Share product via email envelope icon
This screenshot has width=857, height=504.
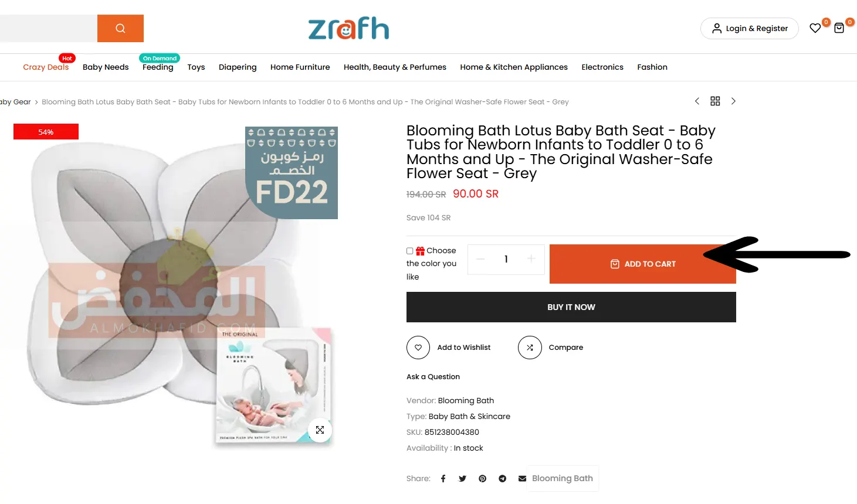[522, 479]
